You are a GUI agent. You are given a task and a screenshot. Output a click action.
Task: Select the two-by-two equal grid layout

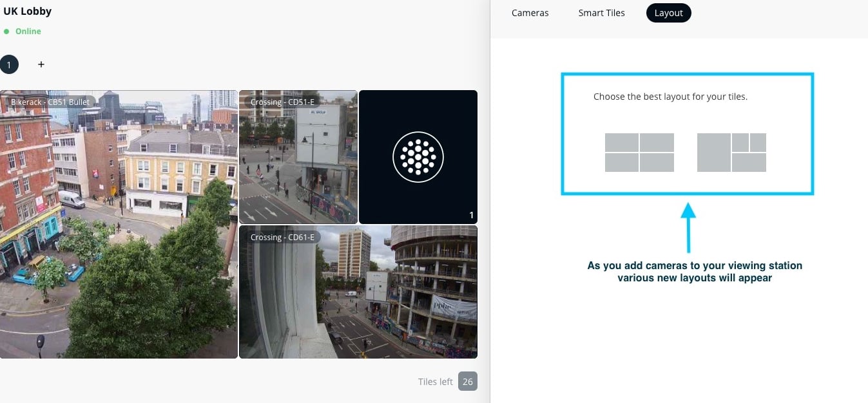639,153
